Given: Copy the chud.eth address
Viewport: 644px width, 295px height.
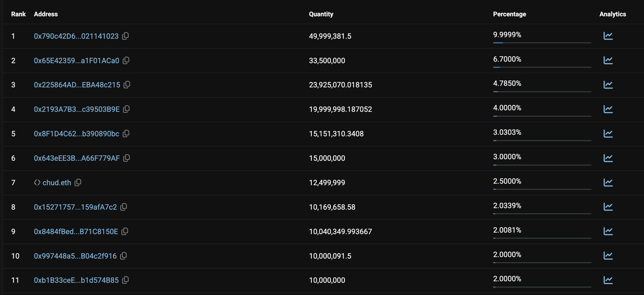Looking at the screenshot, I should (78, 182).
